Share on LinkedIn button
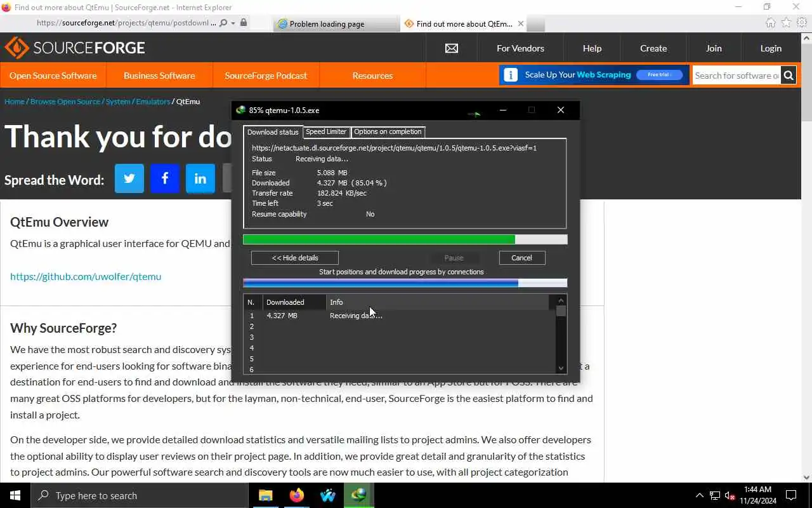Image resolution: width=812 pixels, height=508 pixels. [x=200, y=178]
